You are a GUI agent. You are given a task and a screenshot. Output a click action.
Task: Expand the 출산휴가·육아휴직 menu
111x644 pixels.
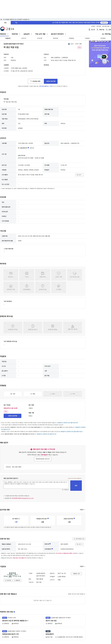[59, 34]
